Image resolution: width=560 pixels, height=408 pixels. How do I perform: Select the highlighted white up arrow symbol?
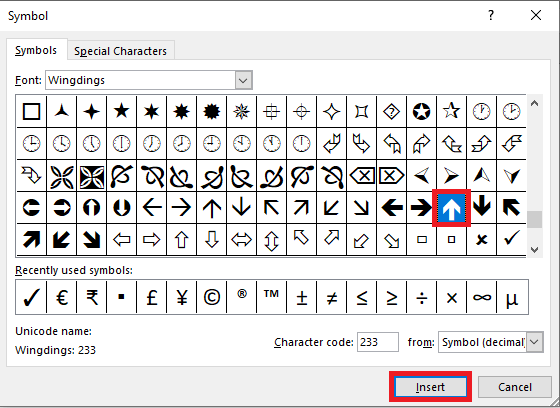click(451, 208)
